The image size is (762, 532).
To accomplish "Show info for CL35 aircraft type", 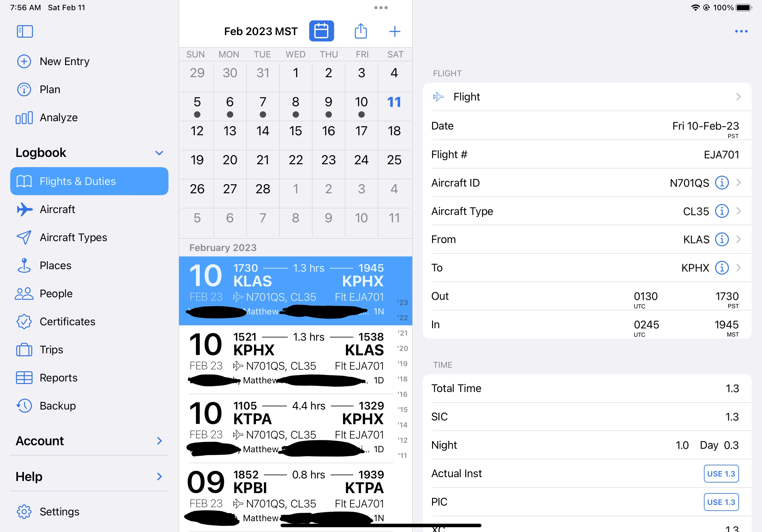I will point(721,211).
